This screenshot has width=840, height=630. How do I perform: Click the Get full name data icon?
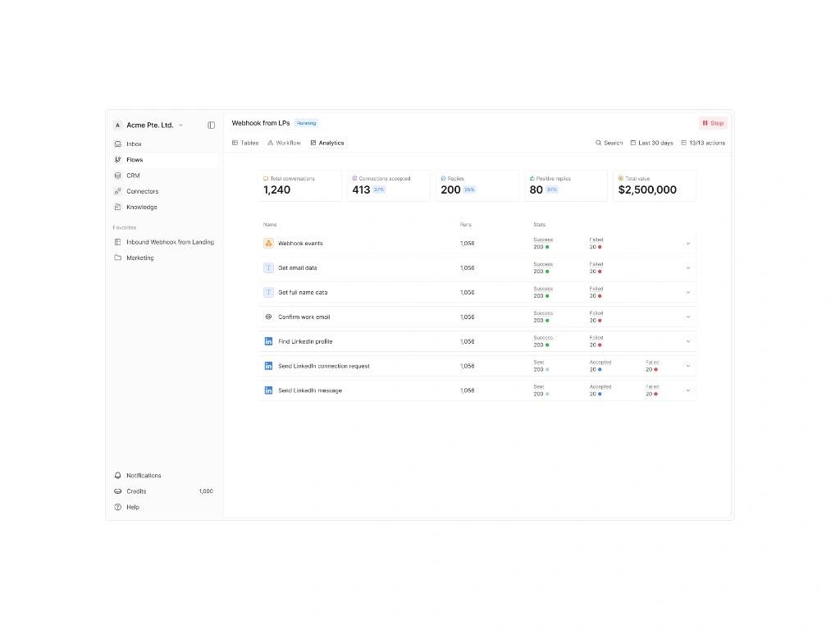(x=268, y=293)
